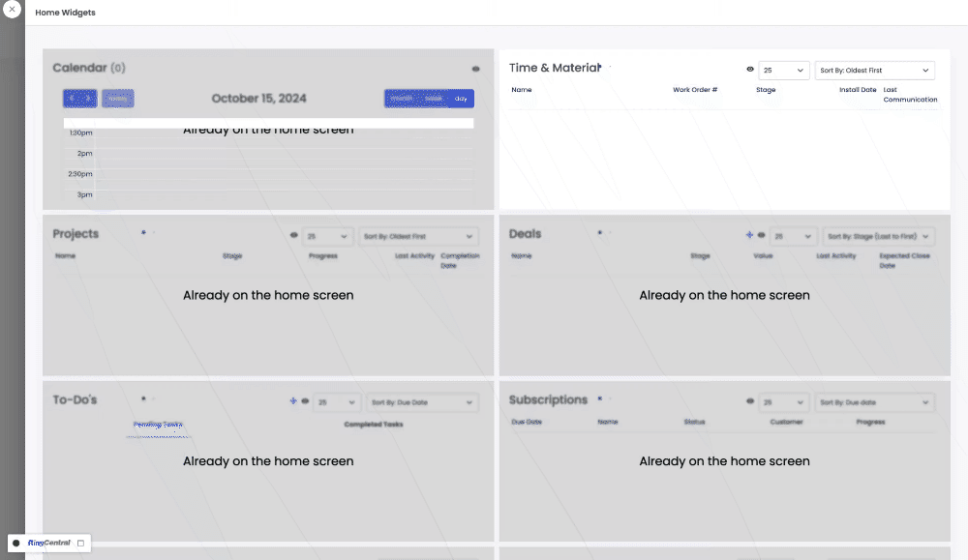Switch to Pending Tasks tab
Viewport: 968px width, 560px height.
coord(158,425)
